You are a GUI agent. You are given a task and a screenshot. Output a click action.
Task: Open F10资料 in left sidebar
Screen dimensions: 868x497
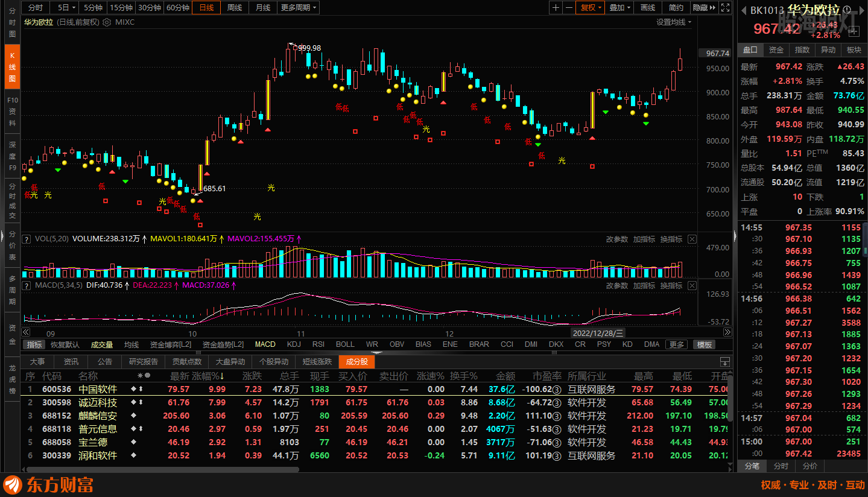[12, 112]
